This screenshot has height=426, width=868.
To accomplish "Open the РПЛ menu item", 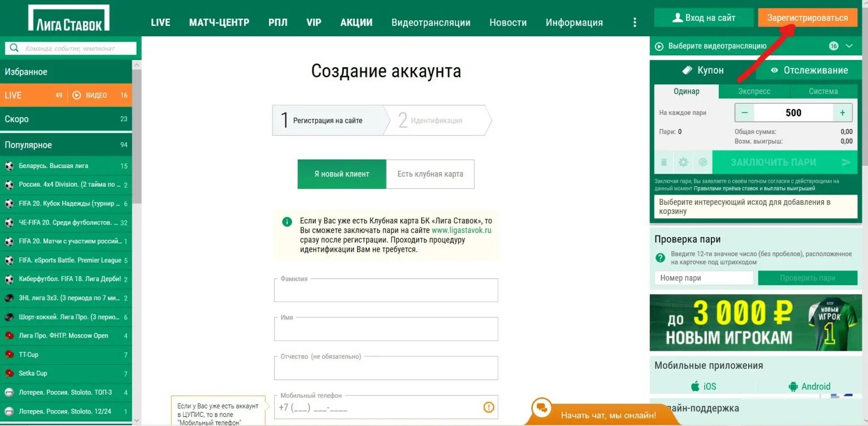I will [x=278, y=23].
